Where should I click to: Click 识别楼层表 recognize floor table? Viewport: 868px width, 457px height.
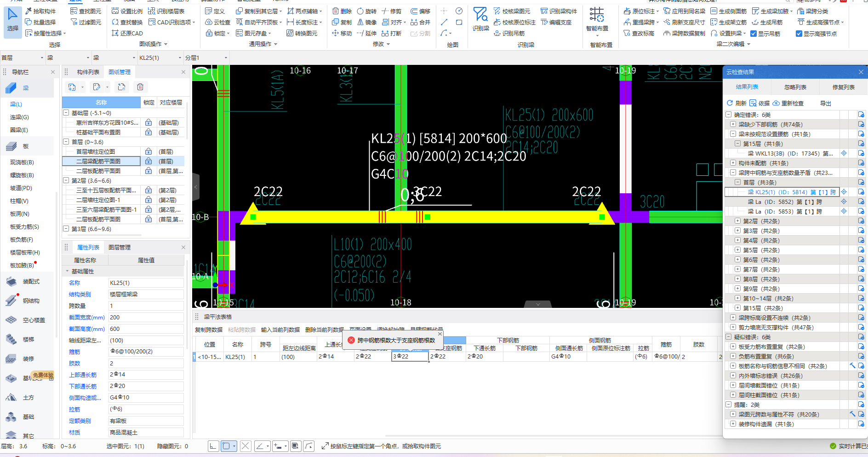(166, 11)
